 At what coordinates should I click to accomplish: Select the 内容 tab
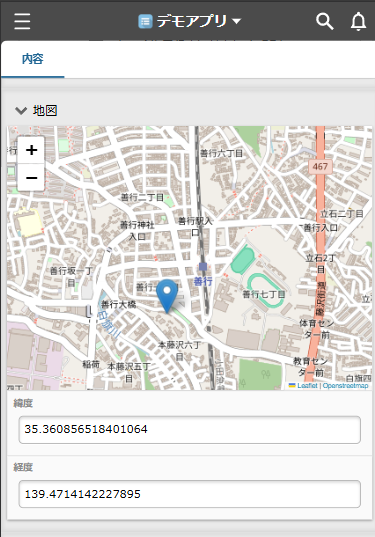(33, 59)
